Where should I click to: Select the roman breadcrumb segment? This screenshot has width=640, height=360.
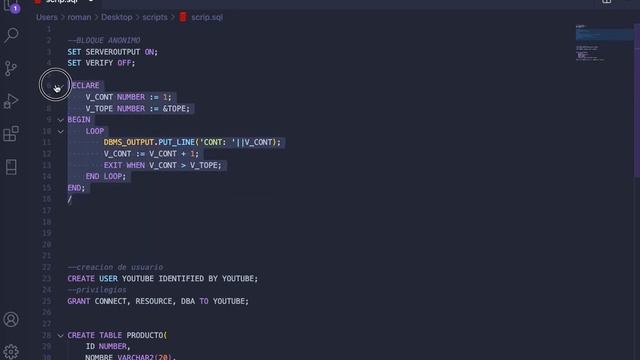pyautogui.click(x=79, y=17)
